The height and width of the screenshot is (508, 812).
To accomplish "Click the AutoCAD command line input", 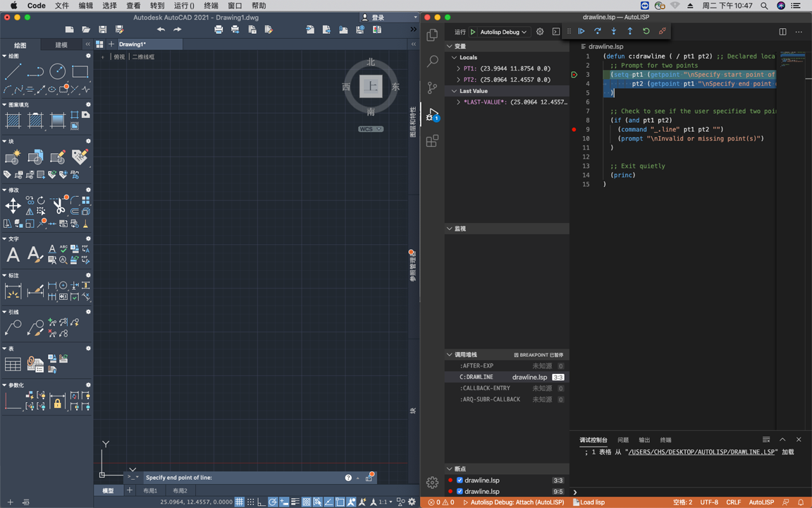I will tap(240, 478).
